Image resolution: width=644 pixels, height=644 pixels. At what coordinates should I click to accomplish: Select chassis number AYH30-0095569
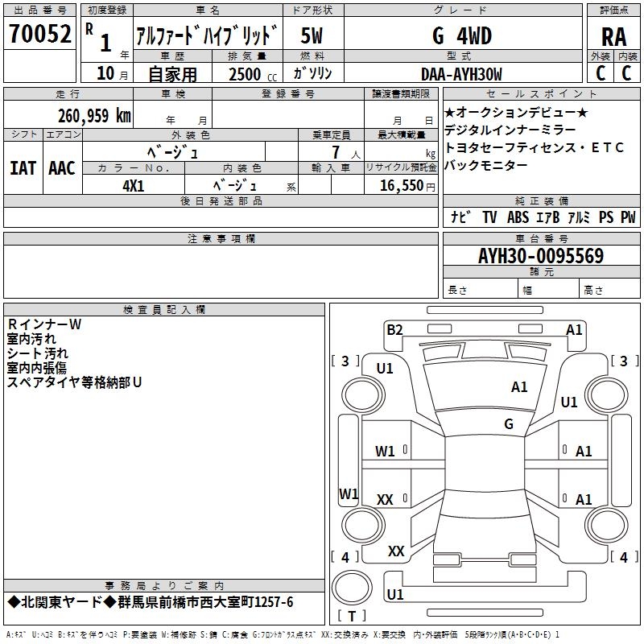click(541, 256)
